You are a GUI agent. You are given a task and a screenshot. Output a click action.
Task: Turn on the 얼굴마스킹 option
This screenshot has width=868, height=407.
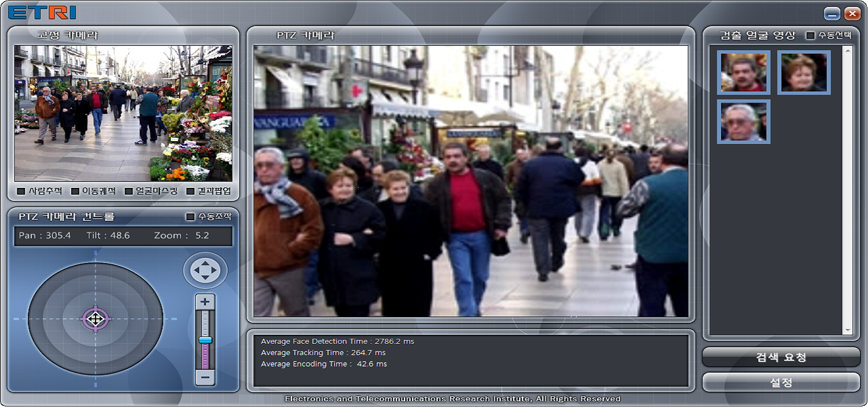129,191
